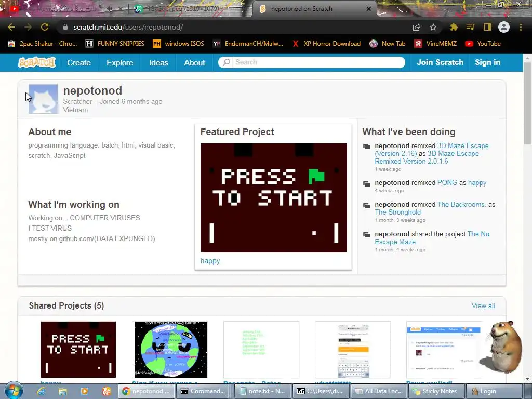Click View all shared projects

point(483,305)
